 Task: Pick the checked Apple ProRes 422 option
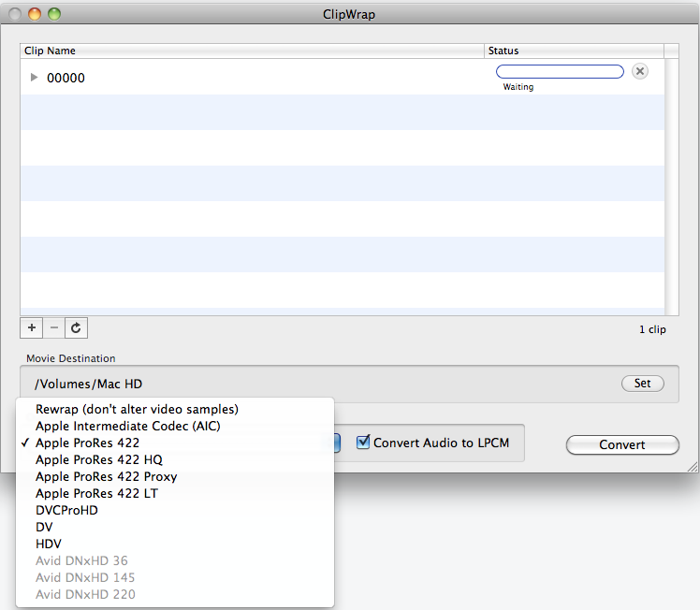[175, 443]
